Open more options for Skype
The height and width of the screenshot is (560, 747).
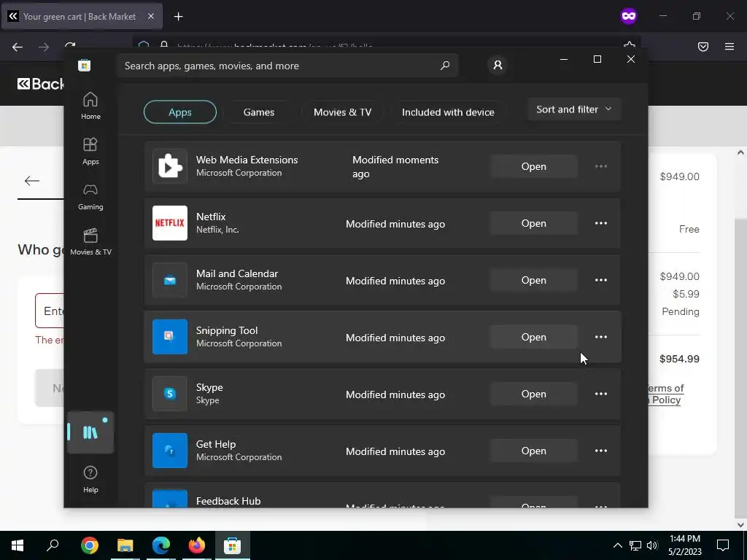coord(601,394)
